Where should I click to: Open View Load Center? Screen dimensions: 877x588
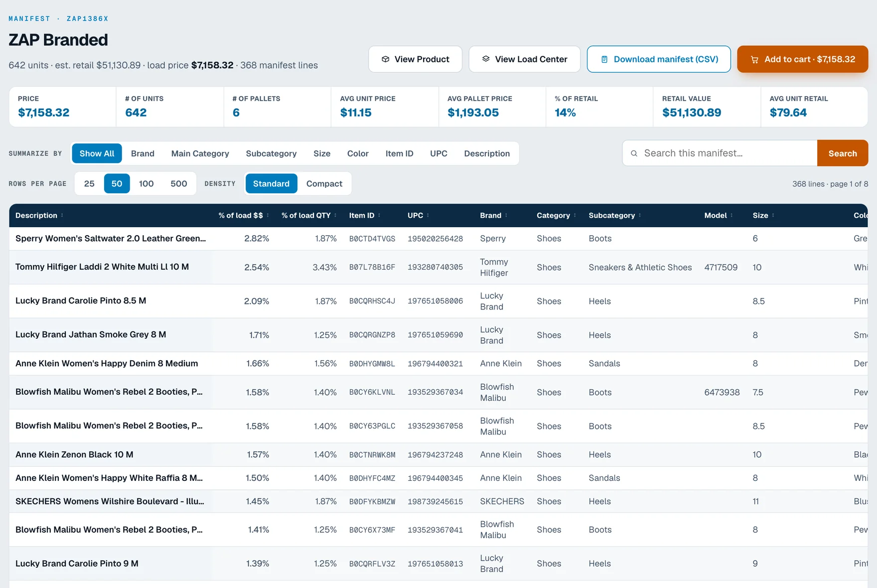point(524,59)
